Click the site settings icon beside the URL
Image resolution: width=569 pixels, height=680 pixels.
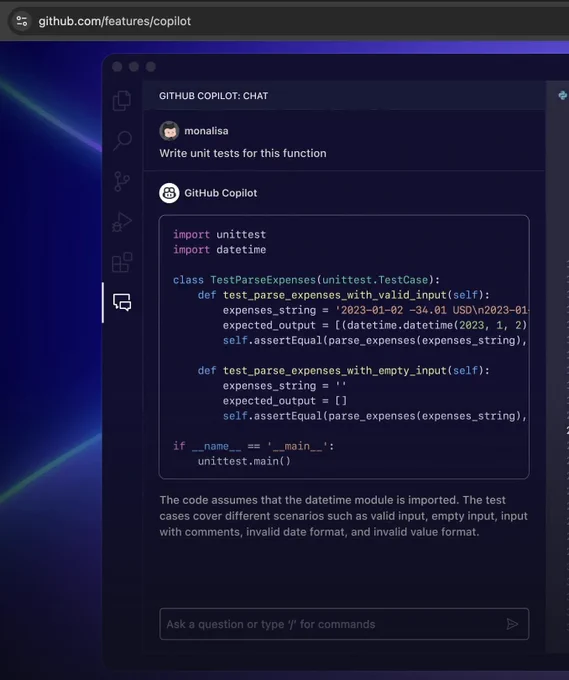pyautogui.click(x=22, y=21)
